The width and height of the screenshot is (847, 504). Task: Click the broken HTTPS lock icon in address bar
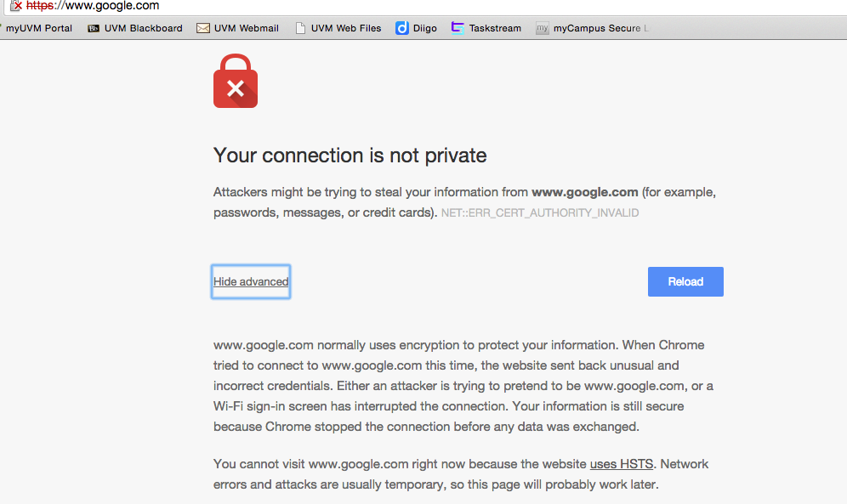[x=16, y=6]
